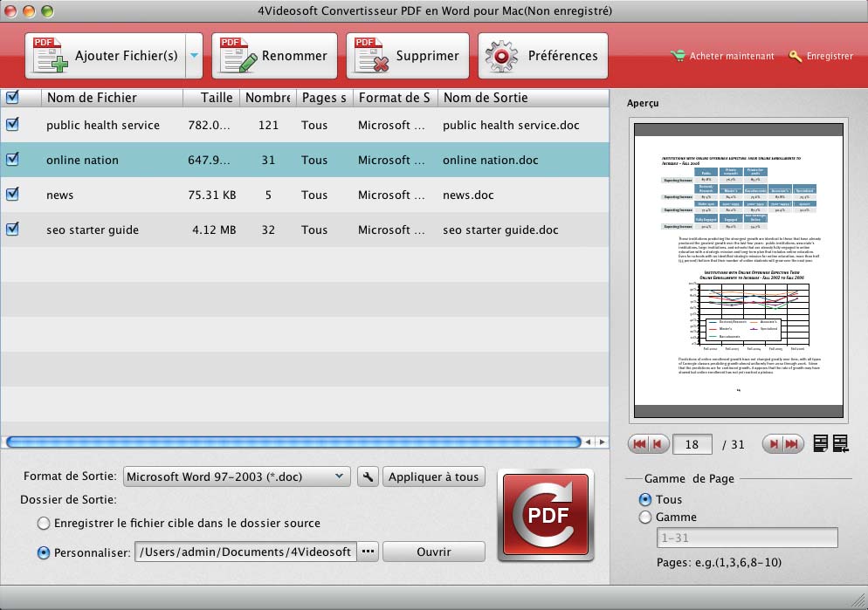Click the page number field showing 18

click(x=692, y=444)
